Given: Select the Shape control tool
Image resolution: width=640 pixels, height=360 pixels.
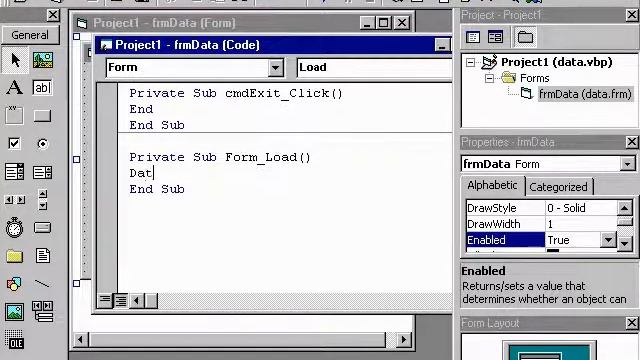Looking at the screenshot, I should pos(14,284).
